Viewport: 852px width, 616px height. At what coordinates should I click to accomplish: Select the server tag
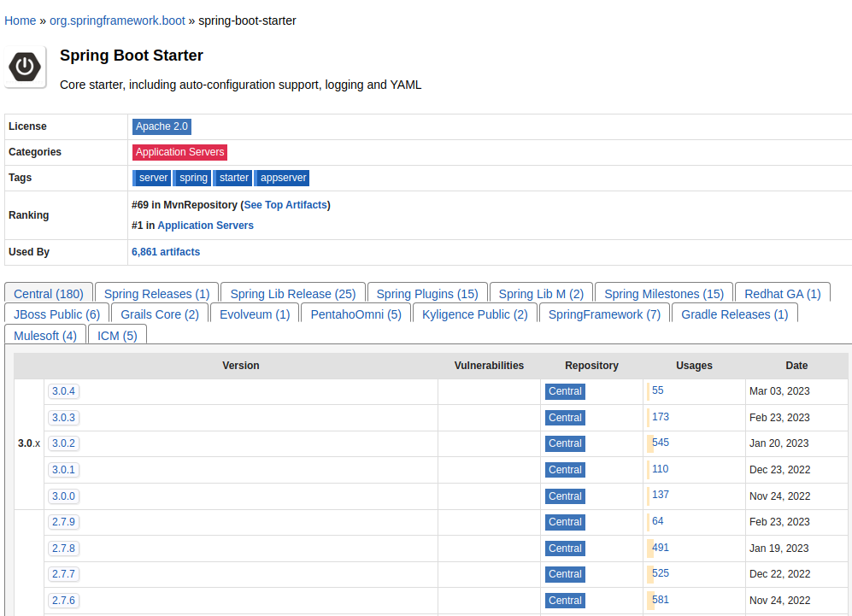pos(152,178)
